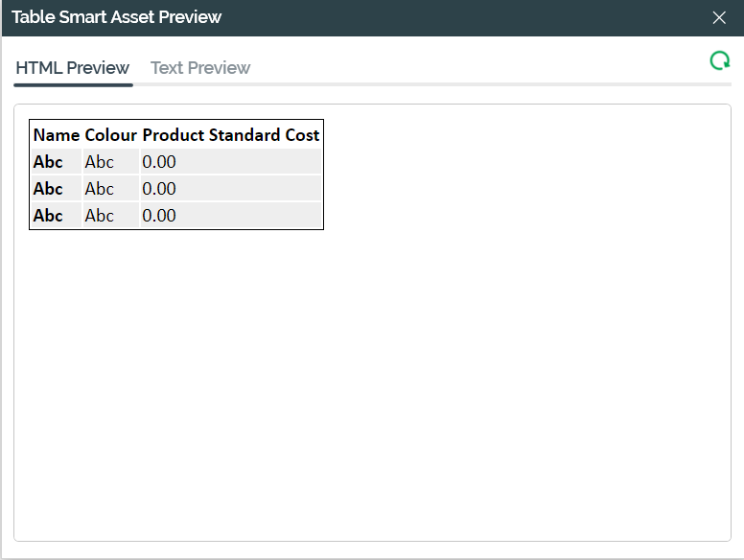The width and height of the screenshot is (744, 560).
Task: Click the Table Smart Asset Preview title text
Action: click(117, 17)
